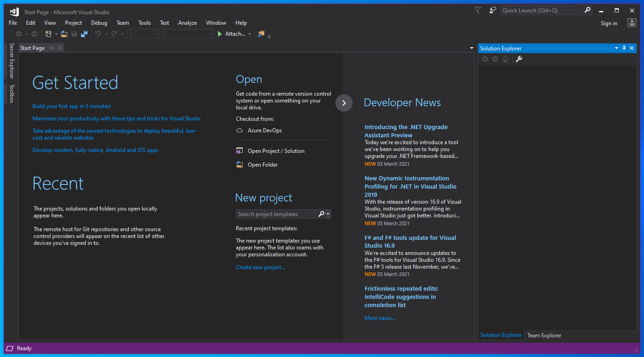Open the Attach button dropdown arrow
This screenshot has height=357, width=644.
[250, 34]
